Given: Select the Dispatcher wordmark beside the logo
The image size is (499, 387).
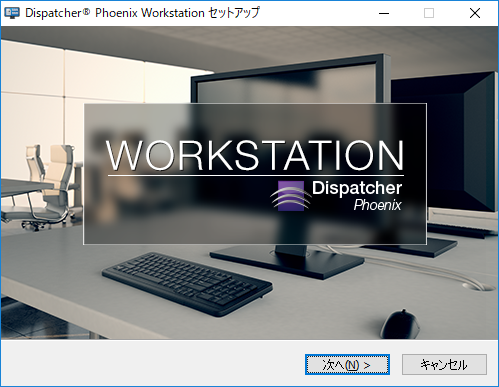Looking at the screenshot, I should click(x=357, y=188).
